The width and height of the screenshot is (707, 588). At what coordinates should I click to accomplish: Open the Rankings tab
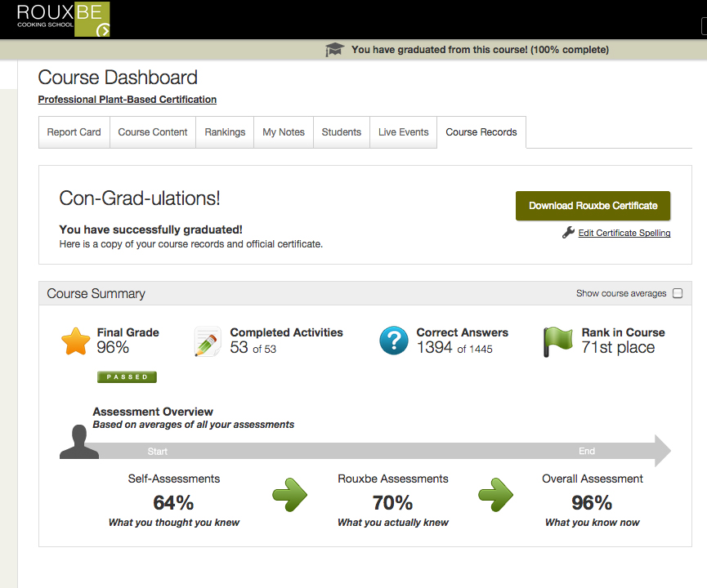pos(225,132)
